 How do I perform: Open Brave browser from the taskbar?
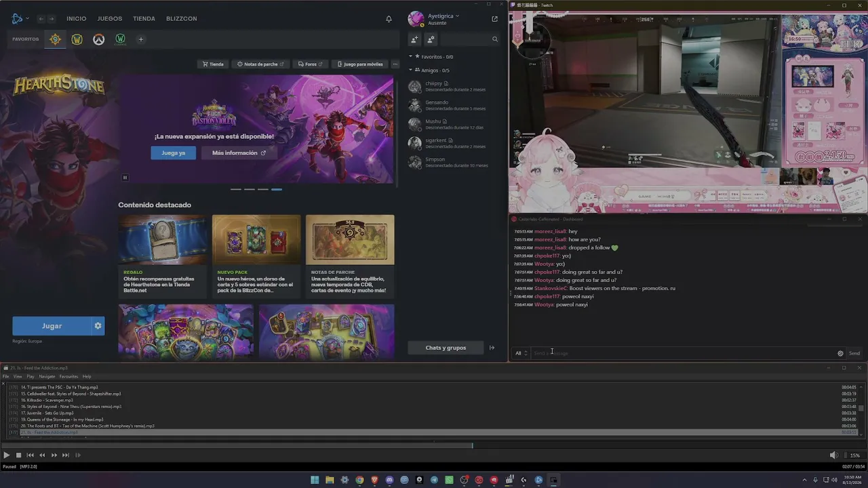pyautogui.click(x=374, y=480)
